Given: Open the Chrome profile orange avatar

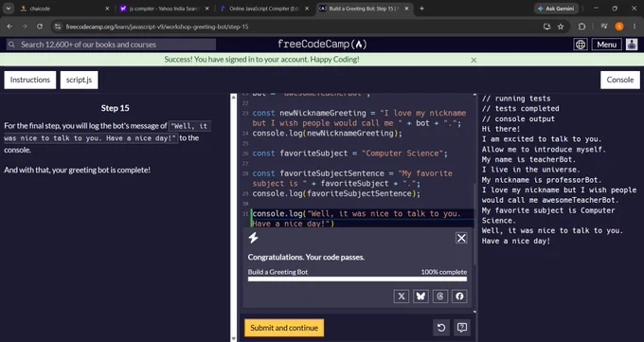Looking at the screenshot, I should (x=619, y=27).
